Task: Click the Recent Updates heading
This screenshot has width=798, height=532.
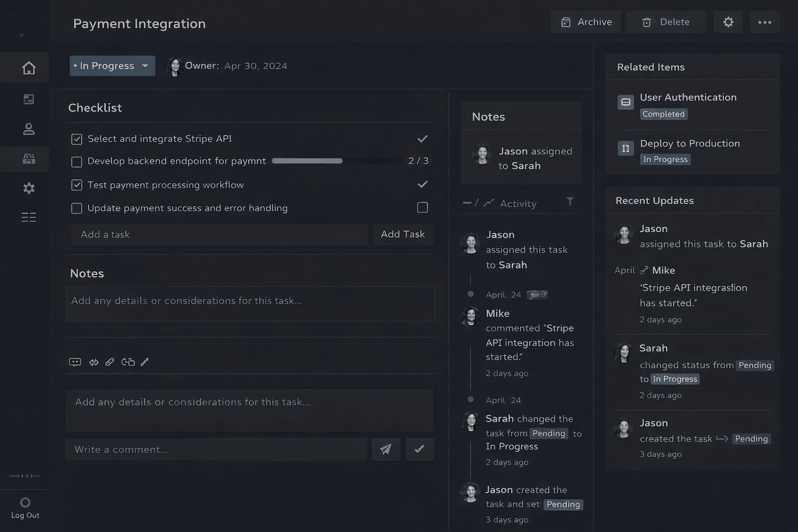Action: point(655,201)
